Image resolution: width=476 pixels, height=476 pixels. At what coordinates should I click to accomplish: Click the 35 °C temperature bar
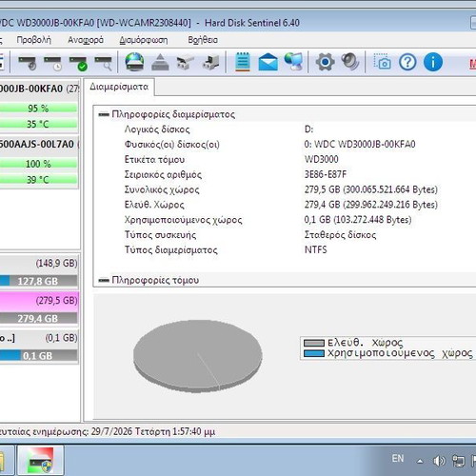[x=38, y=124]
